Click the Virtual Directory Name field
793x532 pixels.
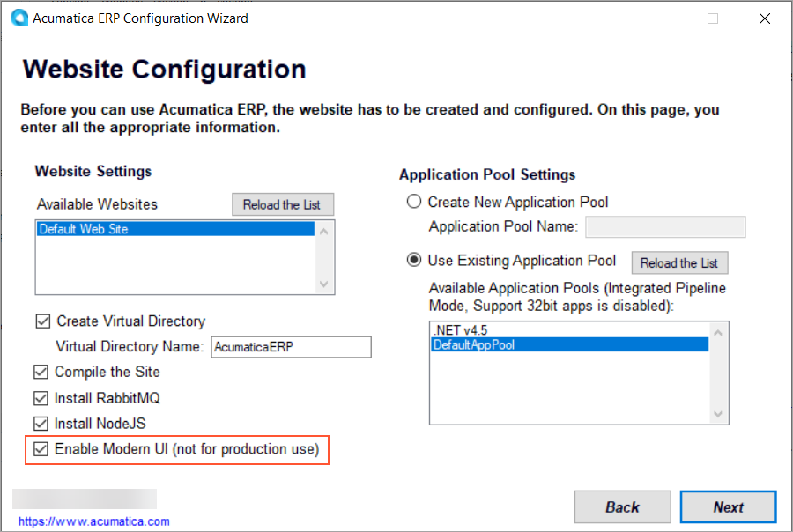click(x=291, y=347)
